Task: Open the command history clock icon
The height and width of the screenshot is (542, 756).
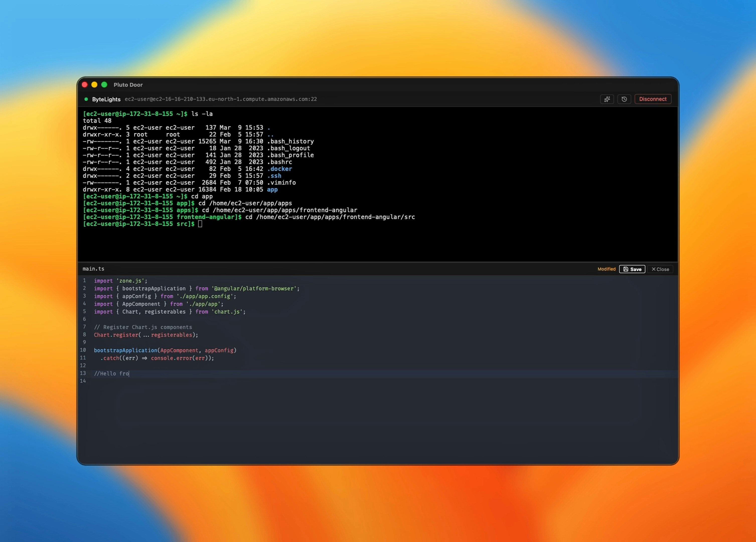Action: tap(624, 99)
